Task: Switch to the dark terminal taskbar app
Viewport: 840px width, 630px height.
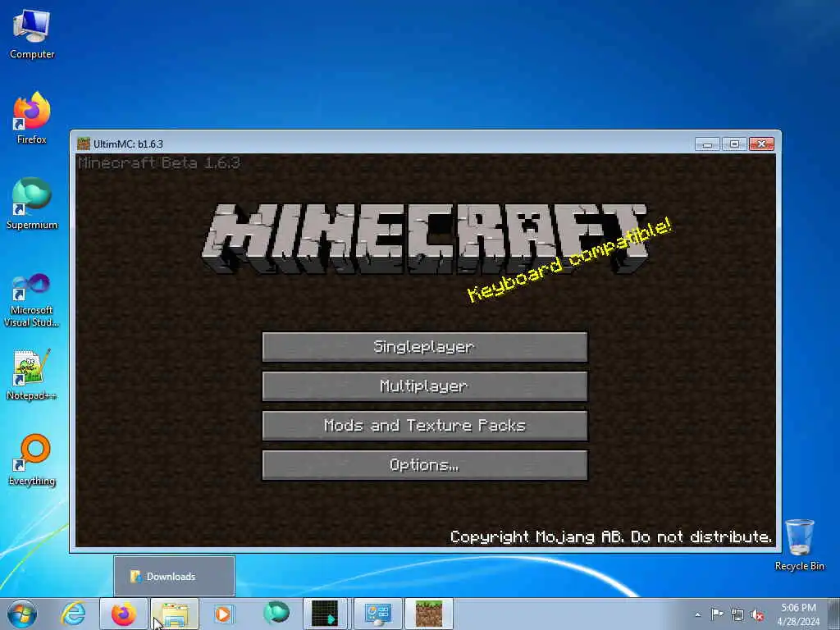Action: (325, 614)
